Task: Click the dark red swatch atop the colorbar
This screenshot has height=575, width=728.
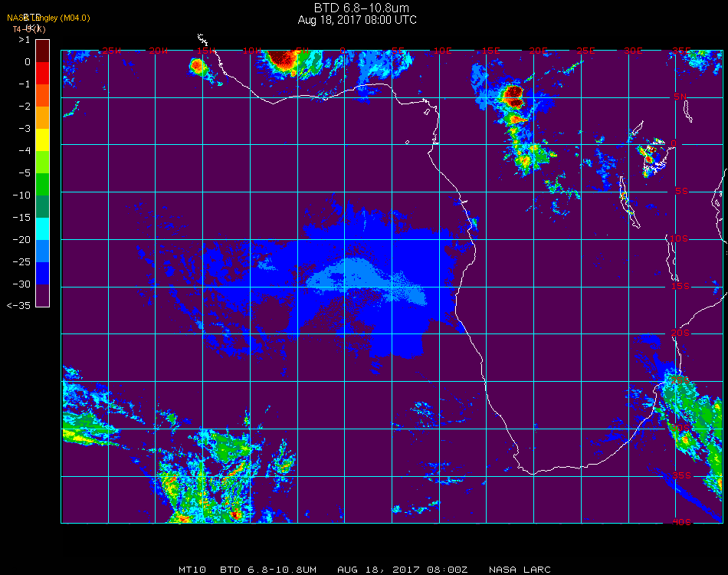Action: pos(42,51)
